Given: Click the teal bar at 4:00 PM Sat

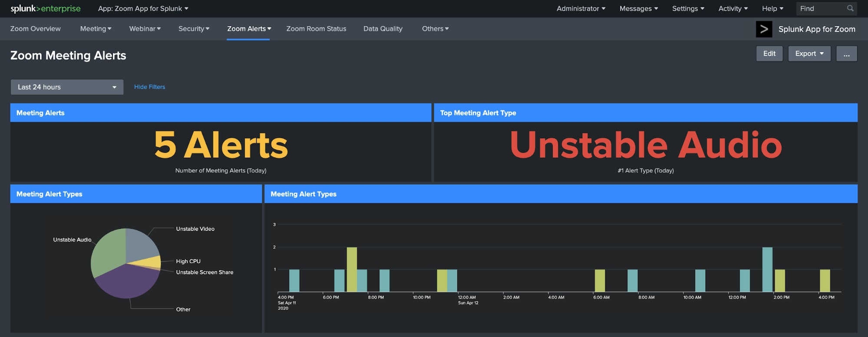Looking at the screenshot, I should (x=294, y=281).
